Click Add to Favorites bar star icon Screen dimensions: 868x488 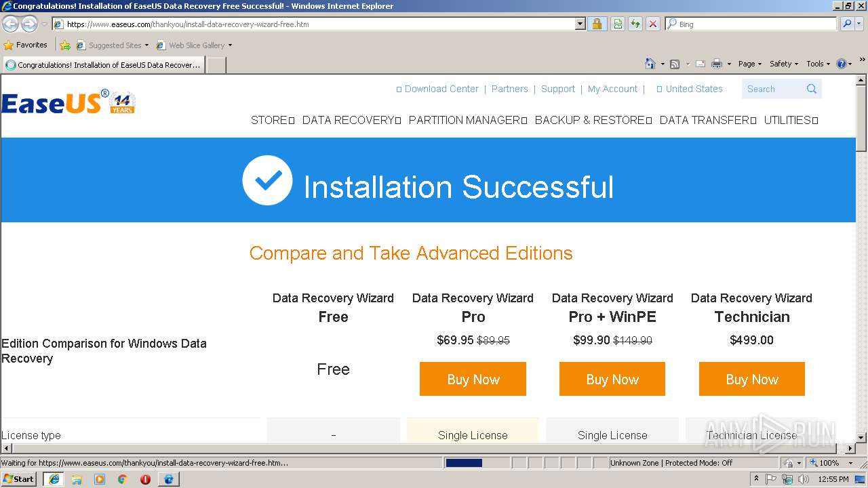pos(64,45)
